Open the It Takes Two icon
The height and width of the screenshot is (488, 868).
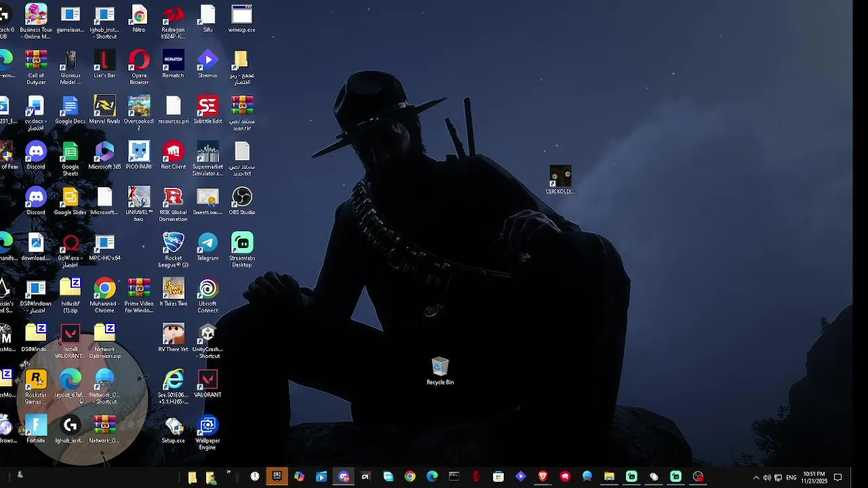(173, 292)
